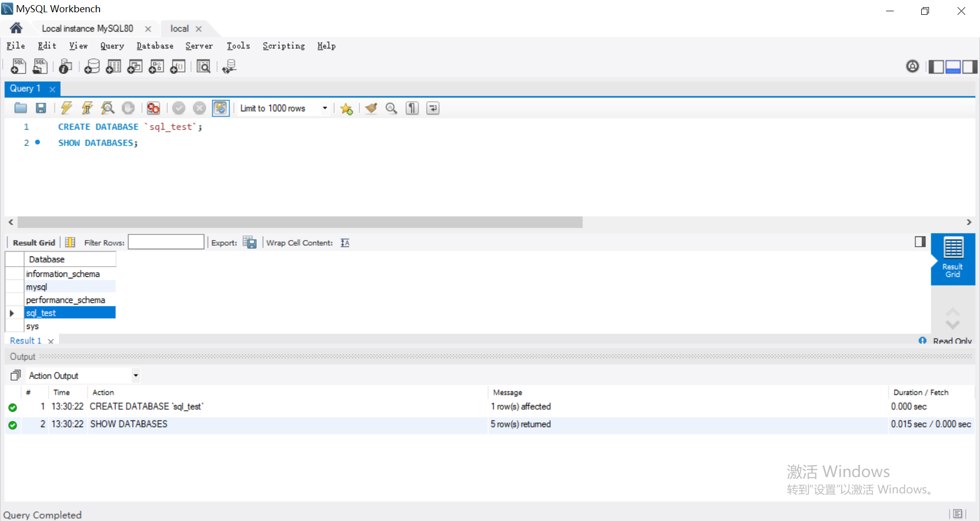
Task: Toggle the result set secondary sidebar icon
Action: tap(920, 242)
